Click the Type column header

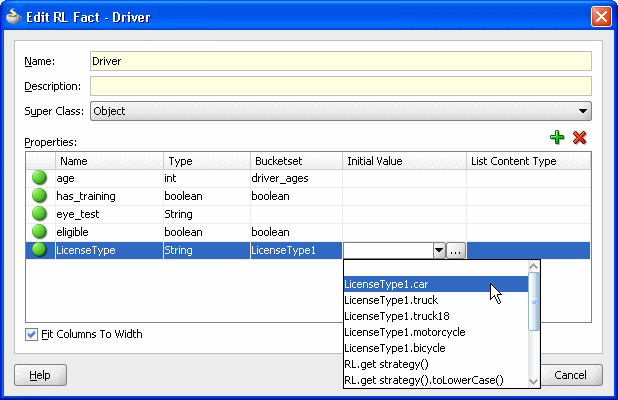(x=207, y=161)
